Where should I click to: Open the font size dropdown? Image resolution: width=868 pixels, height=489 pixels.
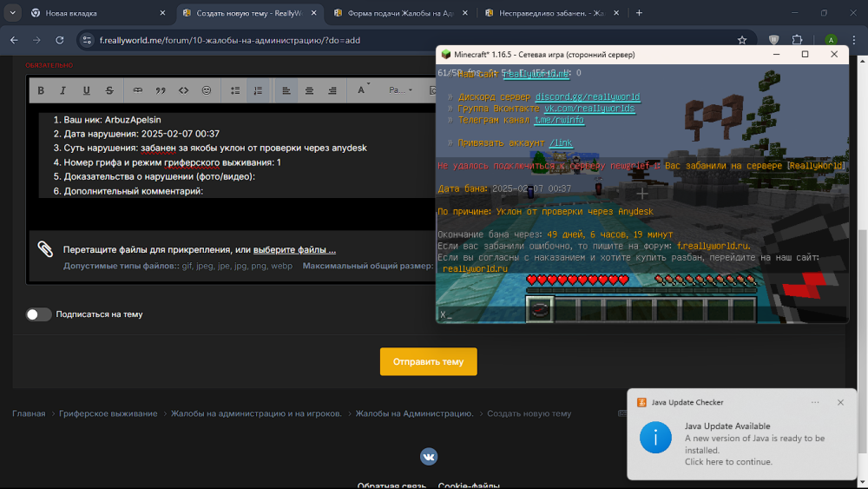pyautogui.click(x=400, y=90)
